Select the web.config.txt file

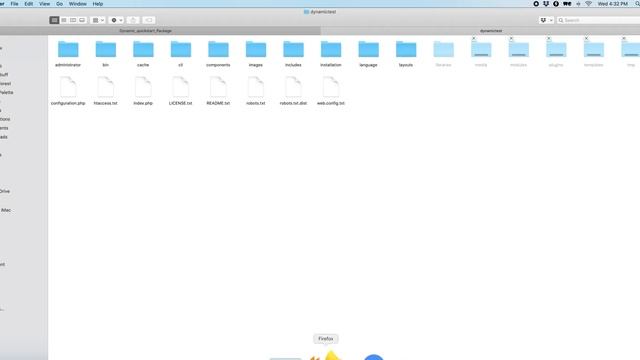(x=331, y=87)
